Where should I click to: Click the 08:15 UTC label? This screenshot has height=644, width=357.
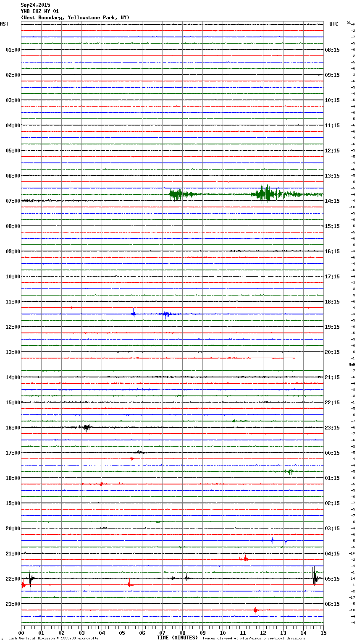click(332, 50)
